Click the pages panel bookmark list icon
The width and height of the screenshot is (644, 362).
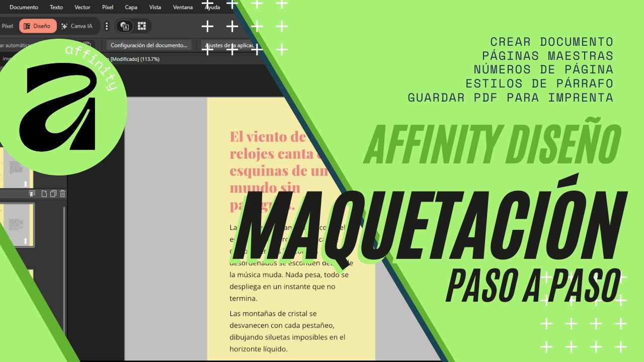point(32,194)
